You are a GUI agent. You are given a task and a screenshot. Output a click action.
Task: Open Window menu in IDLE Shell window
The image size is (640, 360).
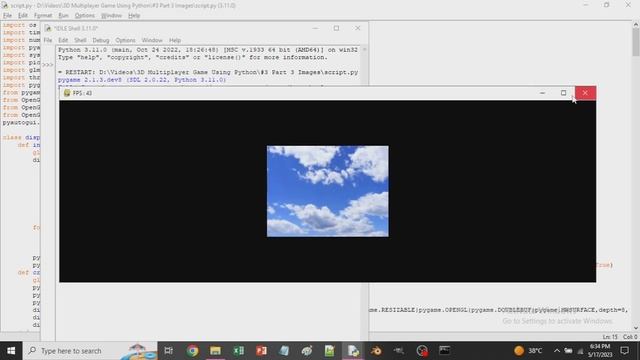coord(152,40)
